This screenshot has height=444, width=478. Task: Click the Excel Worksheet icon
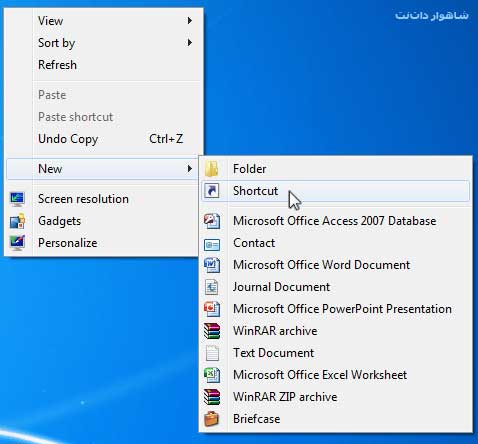coord(212,375)
